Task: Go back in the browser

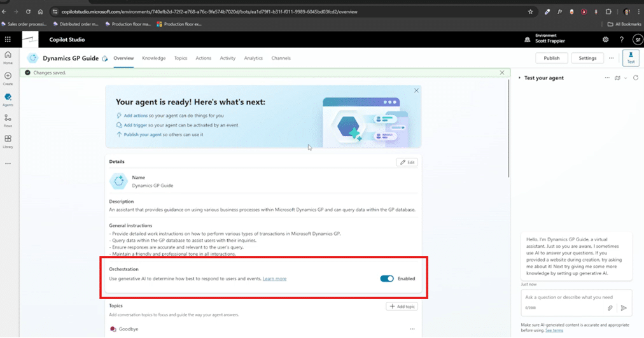Action: 4,12
